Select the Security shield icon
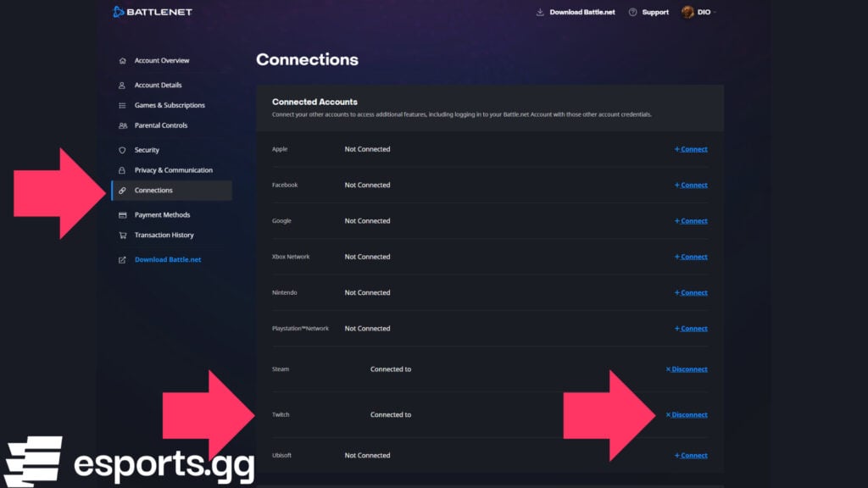Screen dimensions: 868x488 (122, 150)
